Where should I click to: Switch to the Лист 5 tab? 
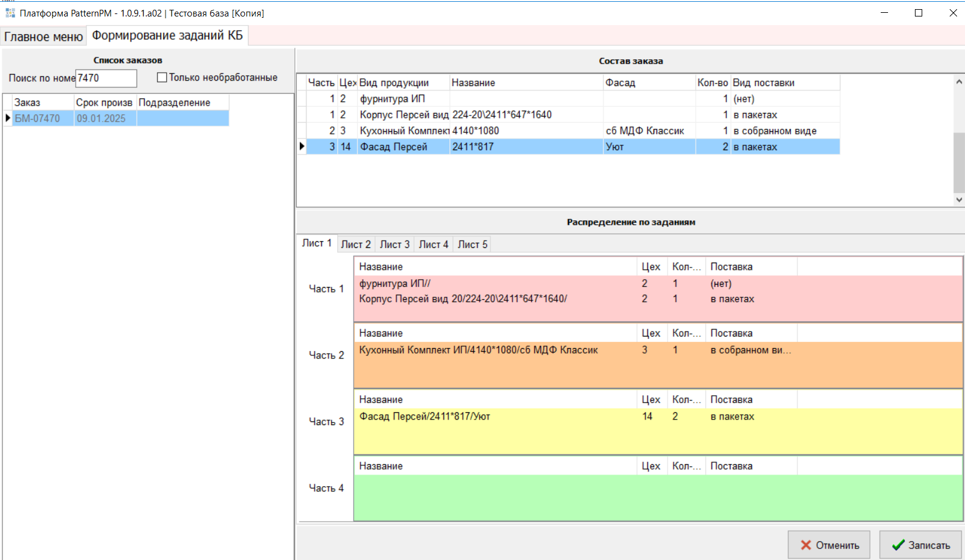pyautogui.click(x=472, y=244)
